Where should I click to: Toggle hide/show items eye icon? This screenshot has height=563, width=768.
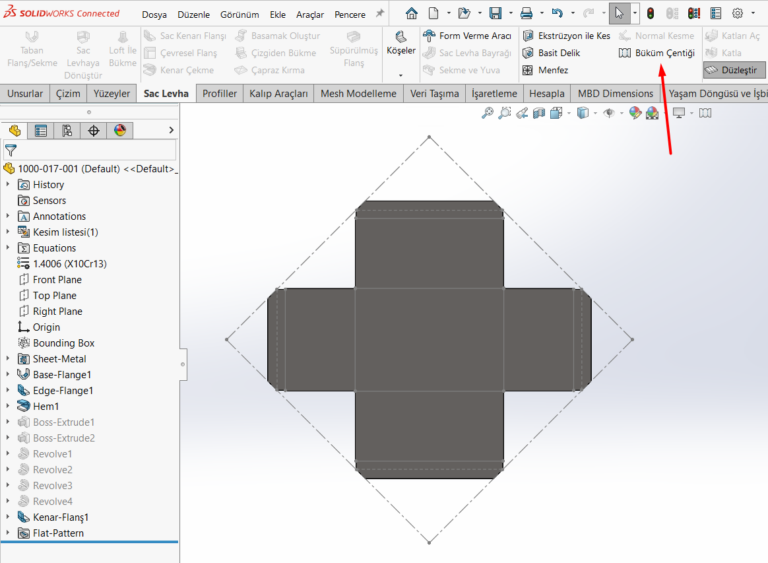coord(609,114)
